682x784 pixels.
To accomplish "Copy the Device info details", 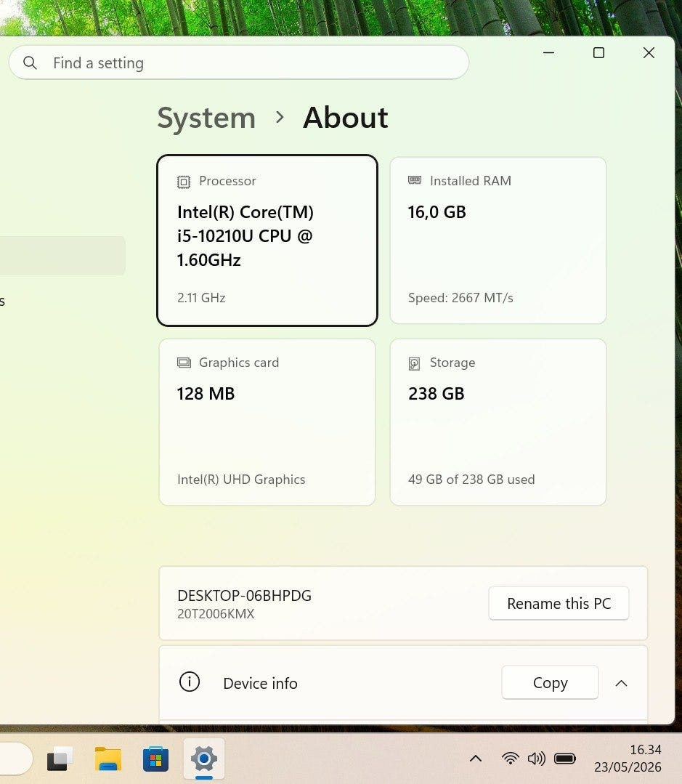I will point(550,682).
